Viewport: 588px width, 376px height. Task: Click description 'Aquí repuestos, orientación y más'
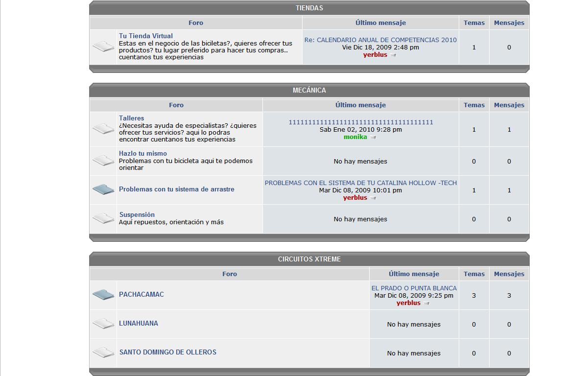pyautogui.click(x=171, y=222)
